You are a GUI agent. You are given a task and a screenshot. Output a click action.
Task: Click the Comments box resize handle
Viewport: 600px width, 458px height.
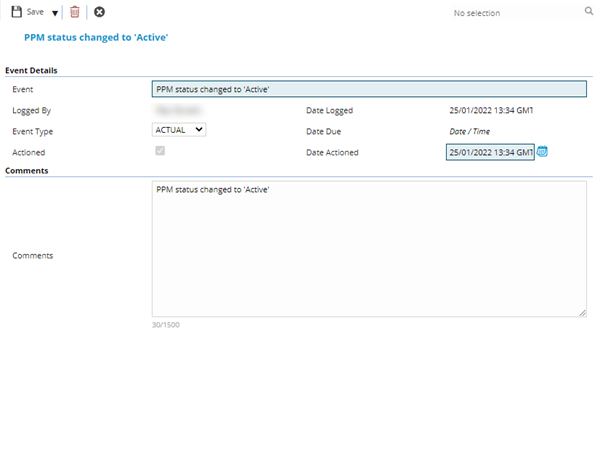[x=582, y=312]
